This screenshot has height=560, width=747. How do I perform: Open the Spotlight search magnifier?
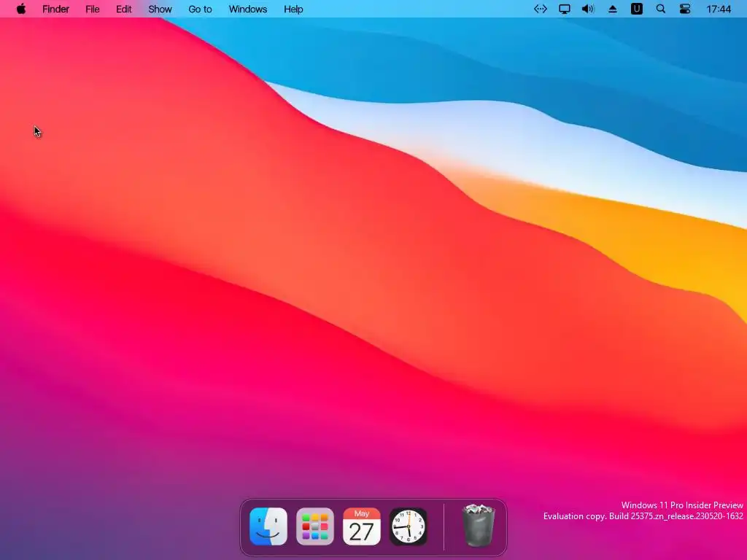point(661,9)
